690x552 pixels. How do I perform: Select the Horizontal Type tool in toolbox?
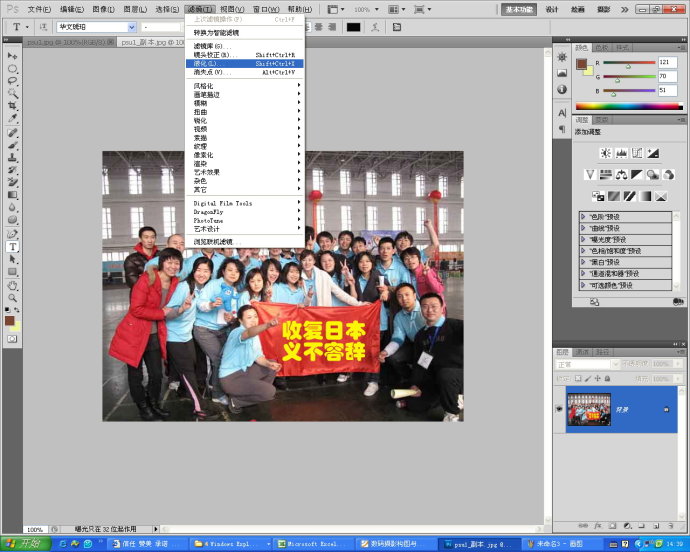pyautogui.click(x=13, y=246)
